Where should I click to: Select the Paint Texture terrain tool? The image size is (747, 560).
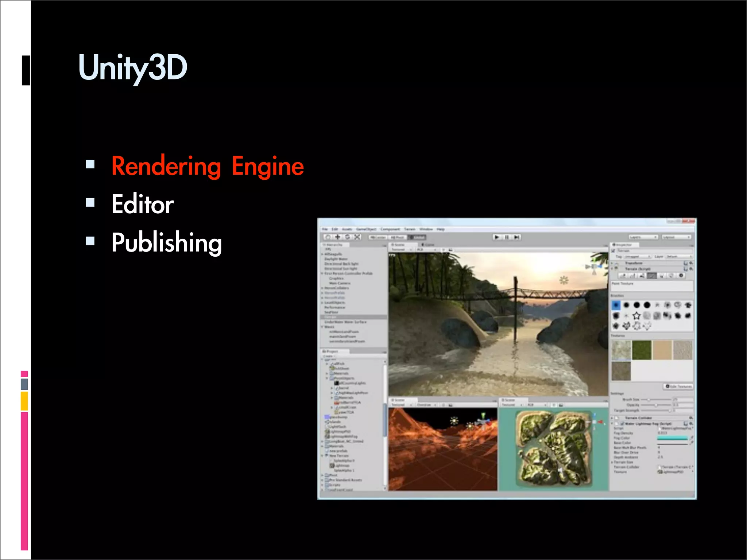point(651,276)
